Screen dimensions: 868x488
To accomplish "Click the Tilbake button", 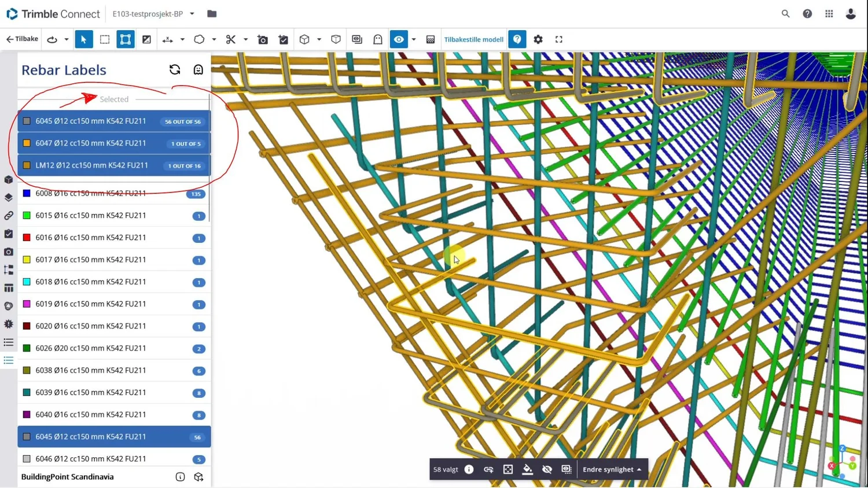I will pos(21,39).
